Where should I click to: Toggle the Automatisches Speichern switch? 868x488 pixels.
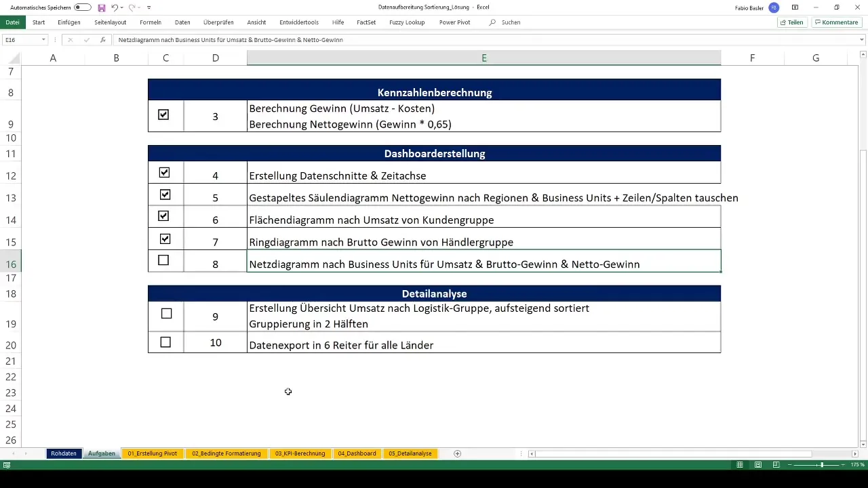(x=83, y=7)
